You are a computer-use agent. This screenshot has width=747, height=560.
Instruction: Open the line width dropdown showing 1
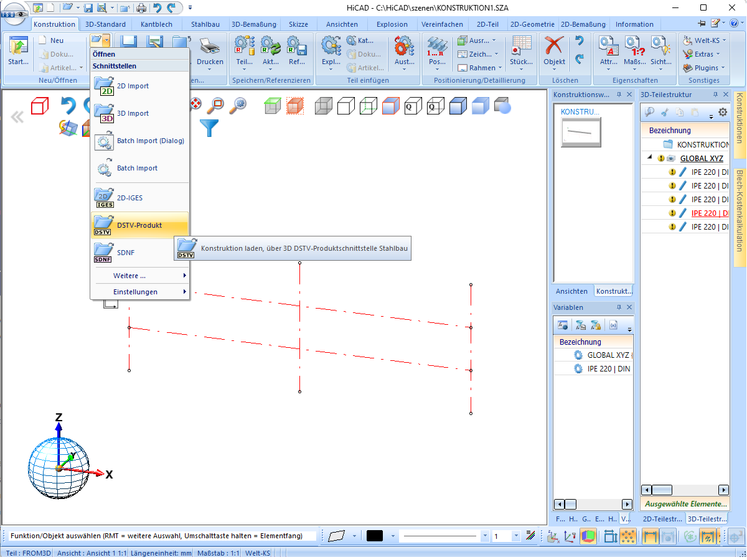point(516,536)
